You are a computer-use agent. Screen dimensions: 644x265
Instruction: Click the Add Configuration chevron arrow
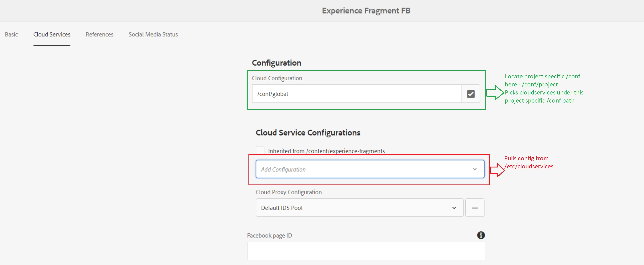click(475, 169)
